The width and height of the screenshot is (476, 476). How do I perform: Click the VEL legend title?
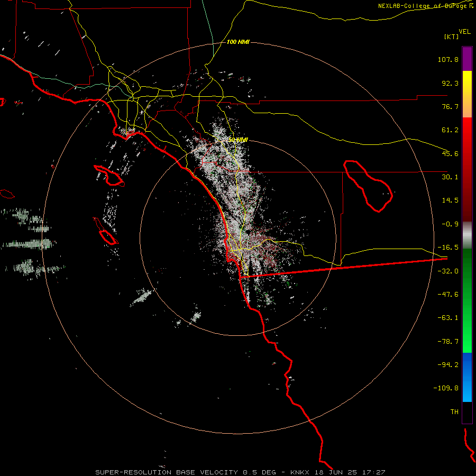(x=464, y=32)
